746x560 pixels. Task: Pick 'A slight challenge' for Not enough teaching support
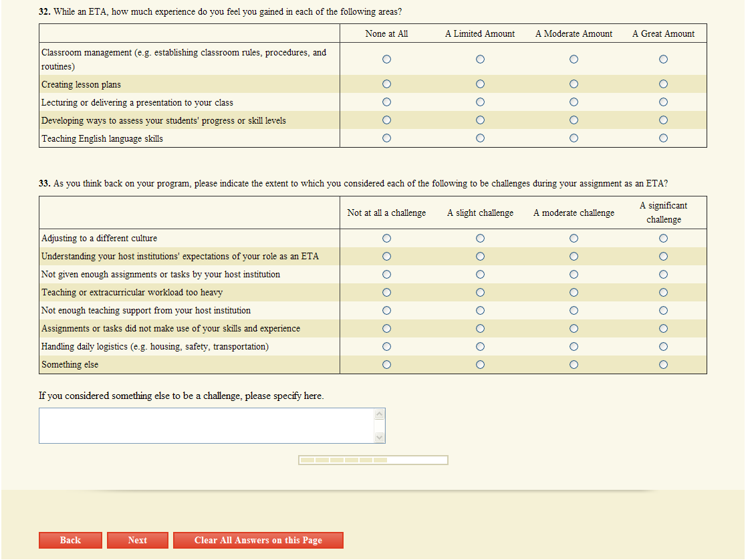click(x=480, y=311)
